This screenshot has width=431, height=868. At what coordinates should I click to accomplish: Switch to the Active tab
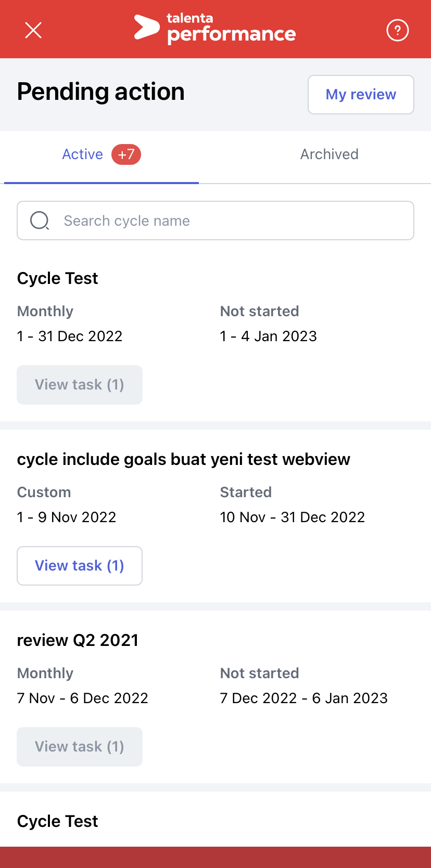(82, 154)
